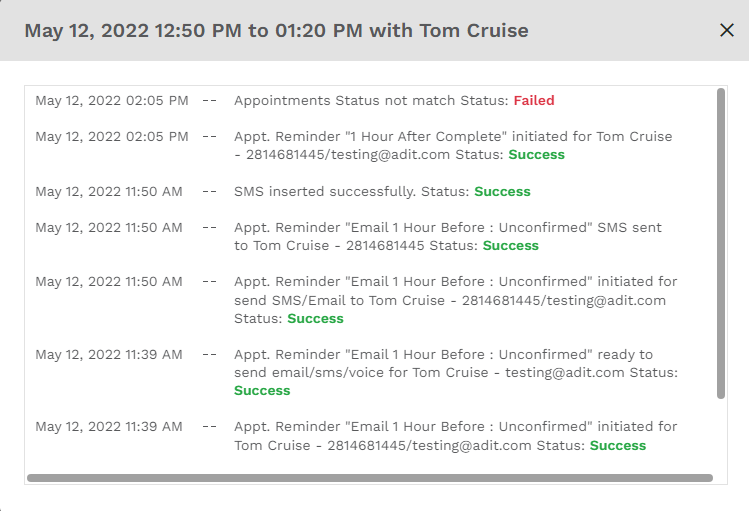Click the Success status of SMS inserted entry
Image resolution: width=749 pixels, height=511 pixels.
pos(502,192)
